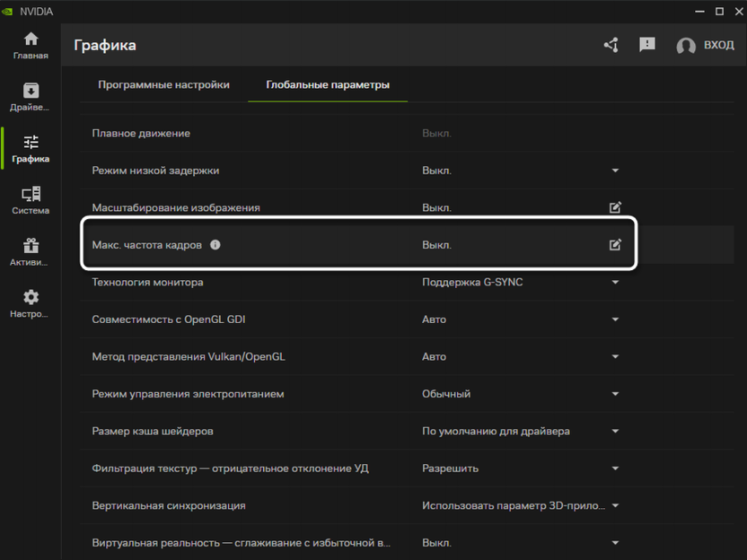Edit the Макс. частота кадров setting
Screen dimensions: 747x560
pos(615,244)
